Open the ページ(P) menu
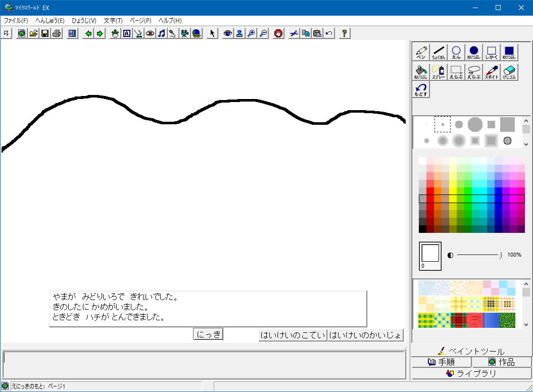Screen dimensions: 533x392 click(x=140, y=21)
